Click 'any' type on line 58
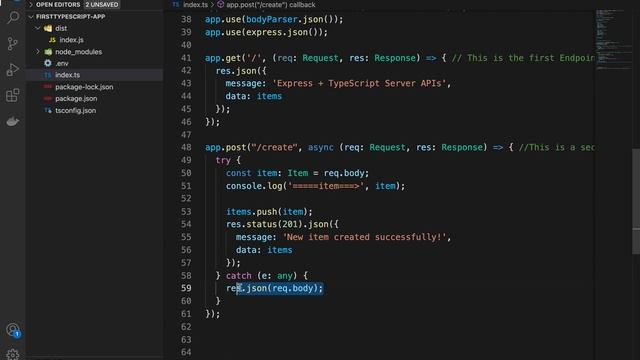Image resolution: width=640 pixels, height=360 pixels. tap(284, 276)
